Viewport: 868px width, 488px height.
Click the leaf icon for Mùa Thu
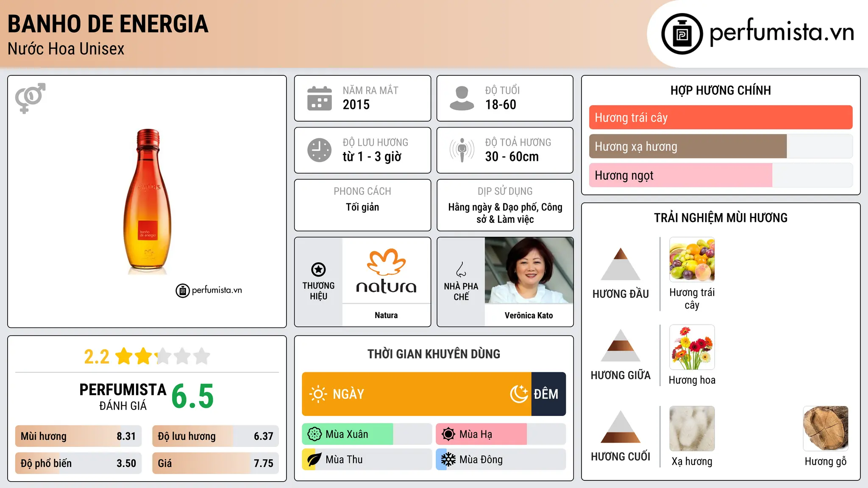(x=314, y=460)
